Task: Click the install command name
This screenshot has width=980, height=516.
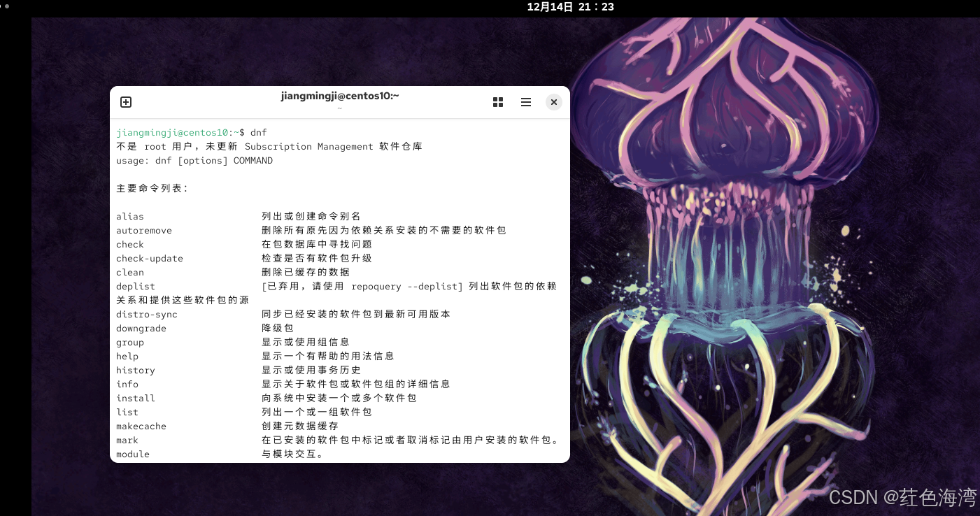Action: click(136, 398)
